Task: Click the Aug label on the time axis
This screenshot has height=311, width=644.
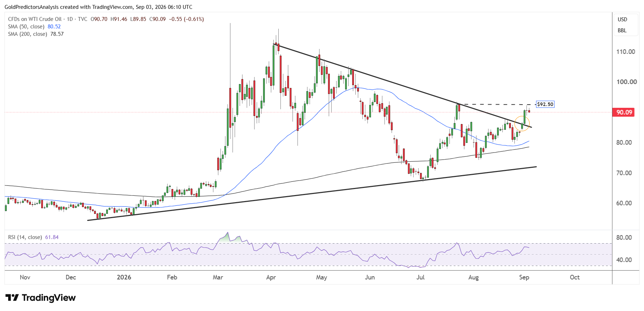Action: (473, 277)
